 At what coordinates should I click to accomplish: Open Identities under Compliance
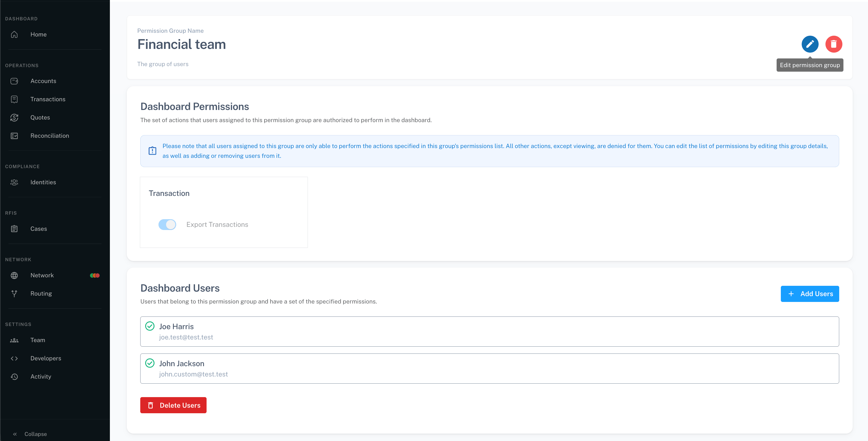coord(43,182)
